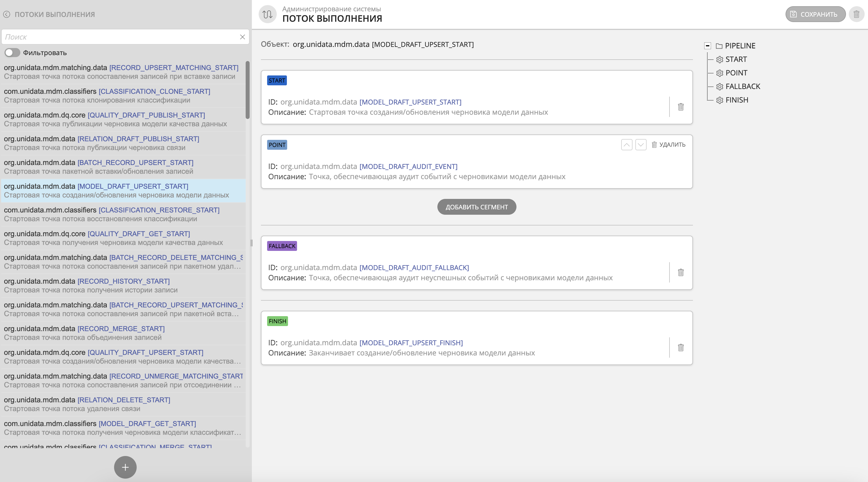Screen dimensions: 868x482
Task: Click the pipeline flow icon in the header
Action: [267, 14]
